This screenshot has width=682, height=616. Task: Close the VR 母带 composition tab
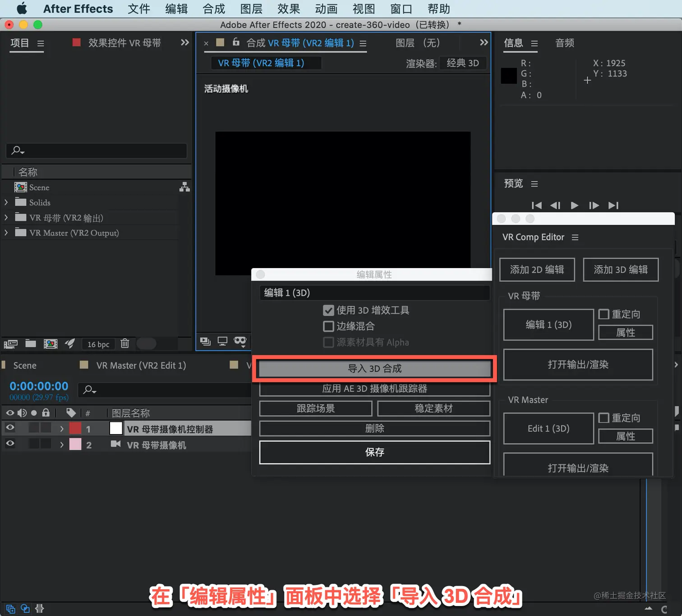pyautogui.click(x=206, y=43)
